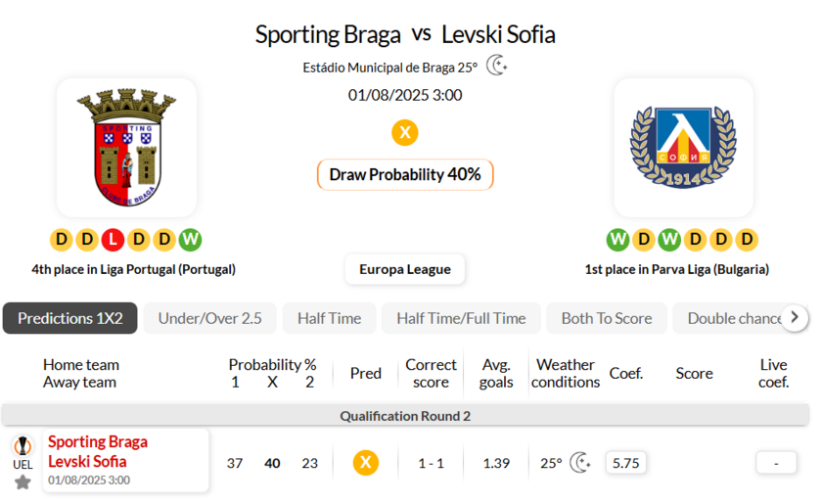This screenshot has height=504, width=822.
Task: Click the Europa League button
Action: [405, 269]
